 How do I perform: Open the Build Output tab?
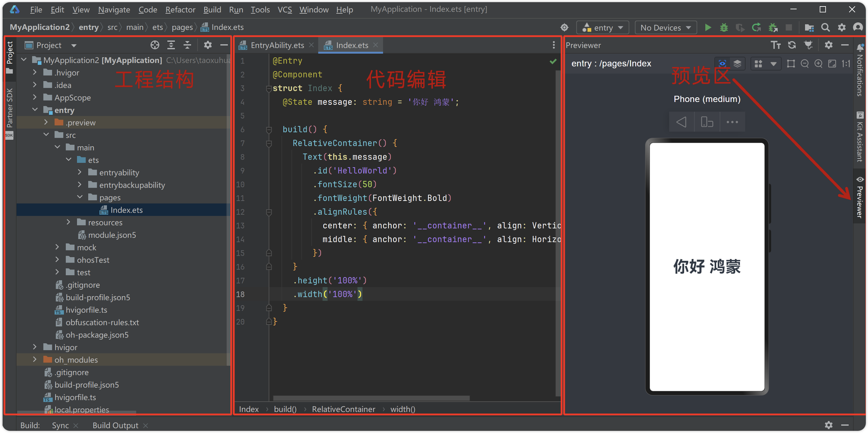click(x=115, y=425)
